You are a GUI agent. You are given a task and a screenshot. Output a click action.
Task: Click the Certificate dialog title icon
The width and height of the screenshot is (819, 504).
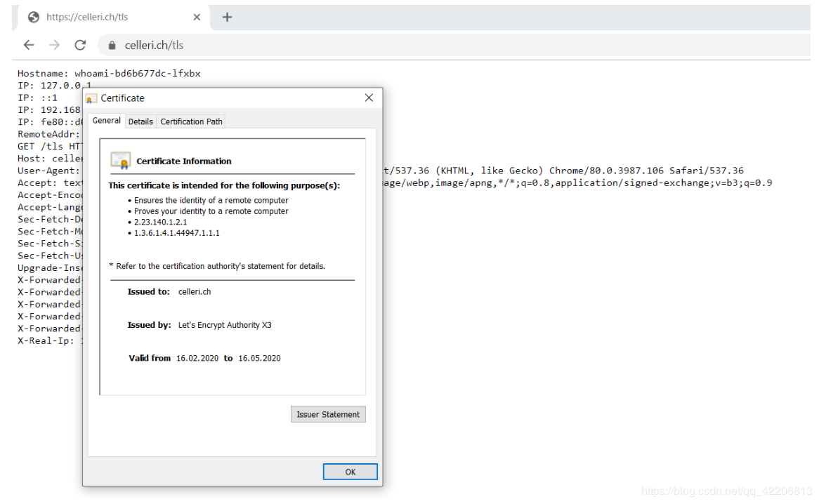click(x=91, y=98)
